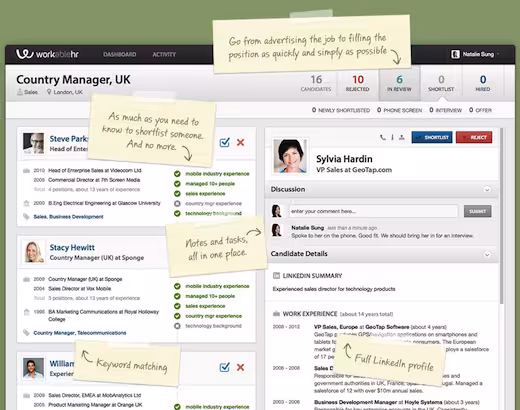Focus the enter your comment here field
Screen dimensions: 520x410
(x=373, y=211)
